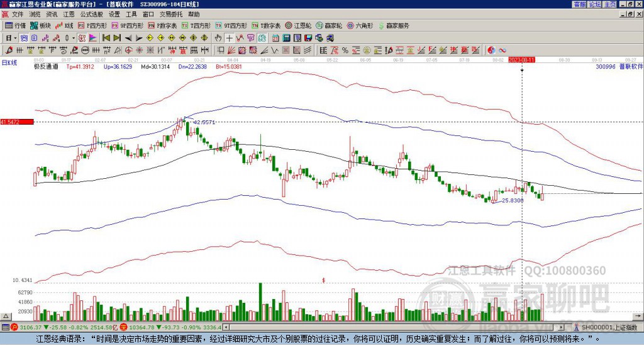The image size is (644, 345).
Task: Toggle the highlighted 权 adjustment button
Action: coord(82,38)
